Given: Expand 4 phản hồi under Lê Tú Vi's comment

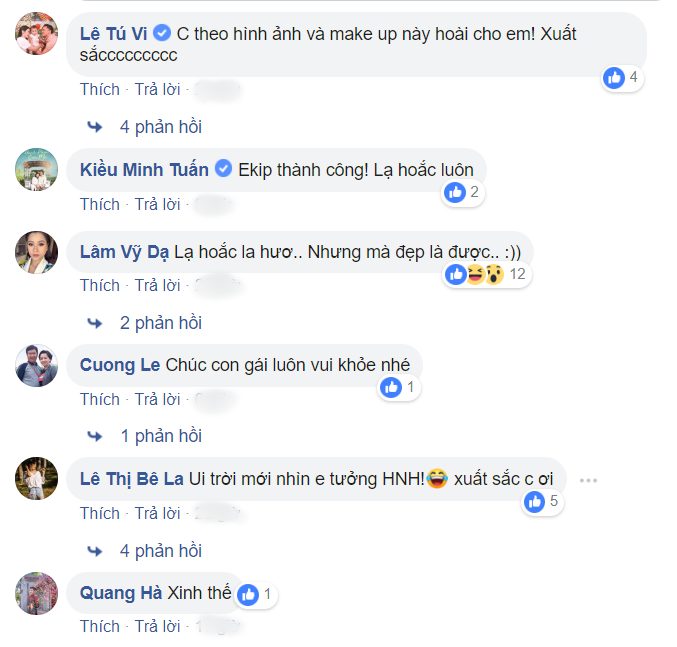Looking at the screenshot, I should pyautogui.click(x=161, y=127).
